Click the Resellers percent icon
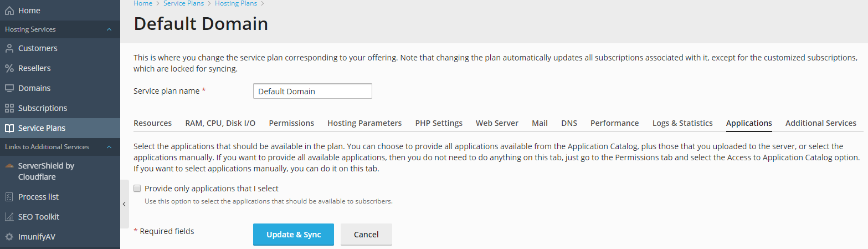Screen dimensions: 868x249 coord(9,68)
